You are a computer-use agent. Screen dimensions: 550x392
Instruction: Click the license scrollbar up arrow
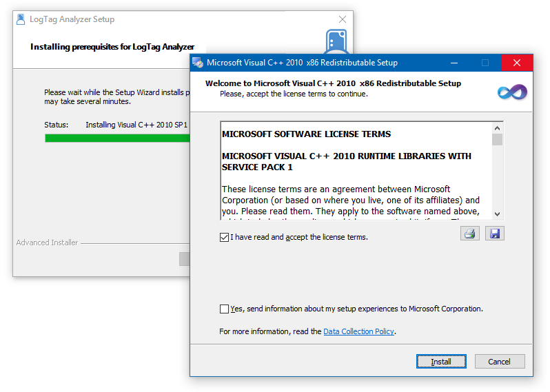click(497, 128)
